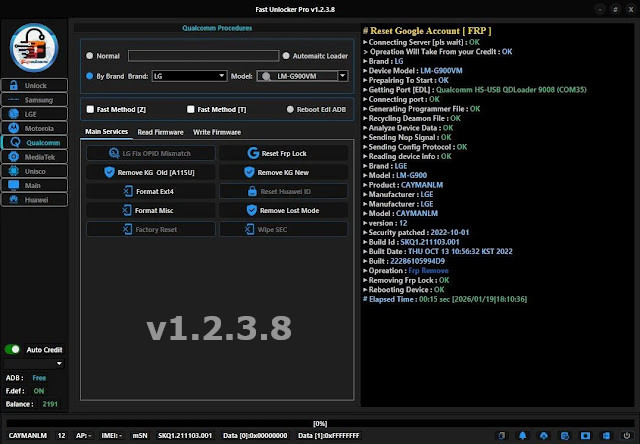
Task: Open the Main sidebar section
Action: 35,185
